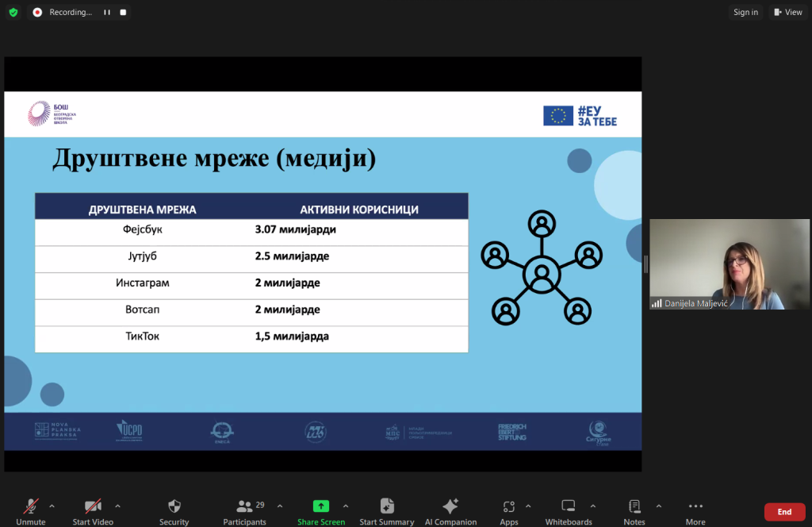Expand the Apps options arrow

tap(528, 506)
